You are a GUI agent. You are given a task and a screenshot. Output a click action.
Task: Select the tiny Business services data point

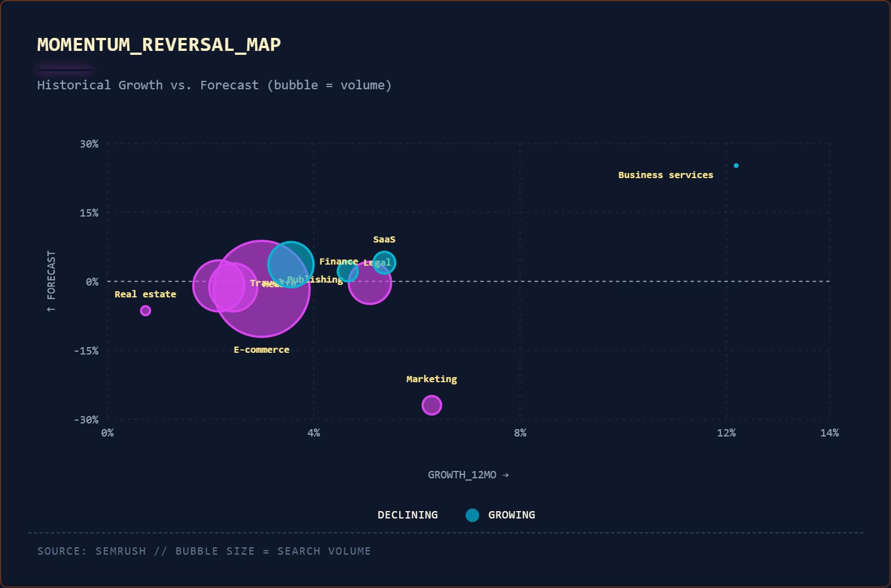point(736,166)
